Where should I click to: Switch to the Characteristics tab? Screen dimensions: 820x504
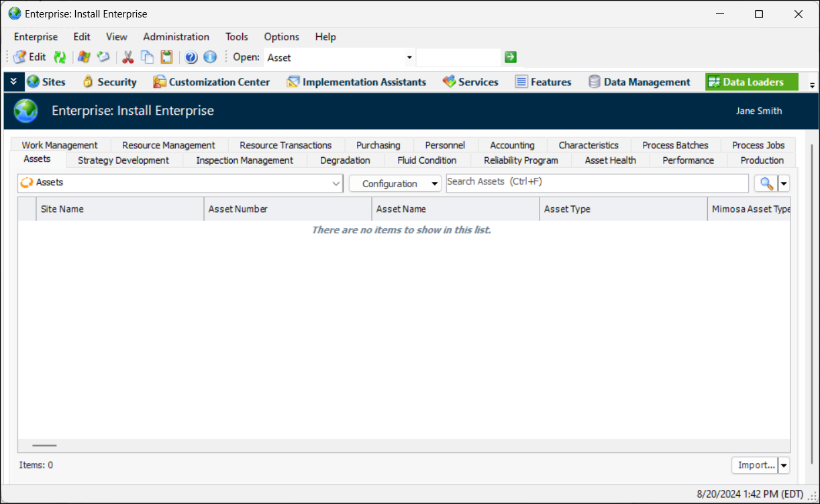(588, 145)
